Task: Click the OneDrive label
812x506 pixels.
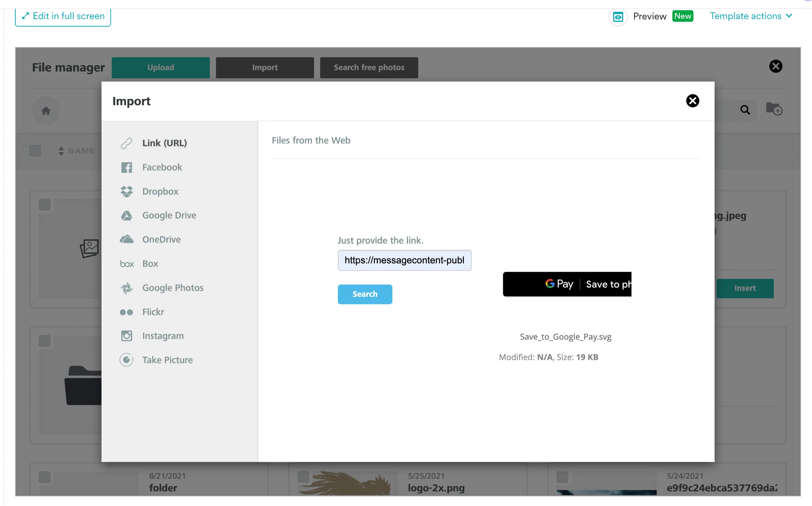Action: coord(161,239)
